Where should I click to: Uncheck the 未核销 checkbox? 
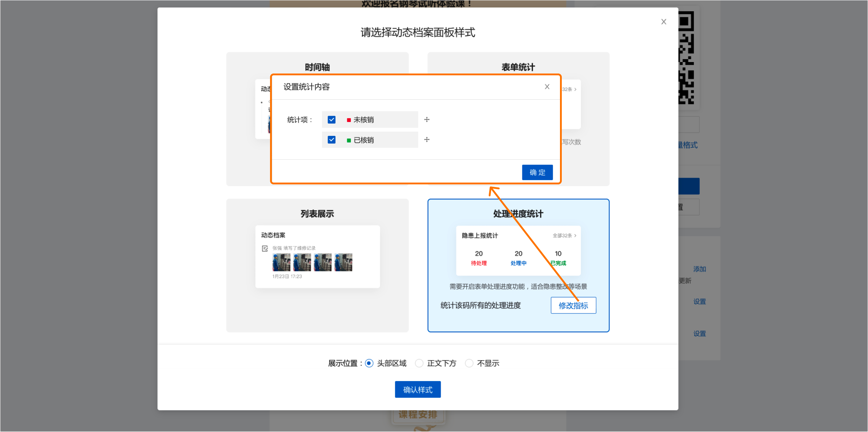(332, 120)
